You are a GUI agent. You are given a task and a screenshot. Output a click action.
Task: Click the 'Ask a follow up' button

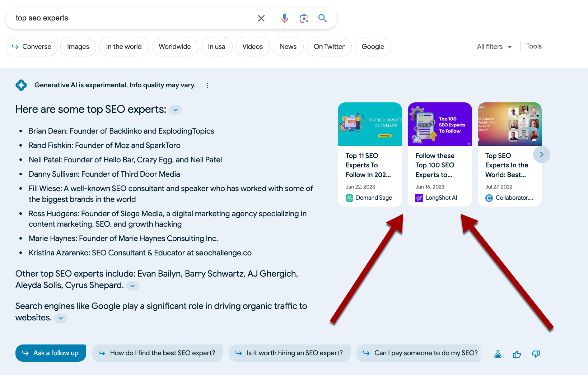[x=51, y=353]
